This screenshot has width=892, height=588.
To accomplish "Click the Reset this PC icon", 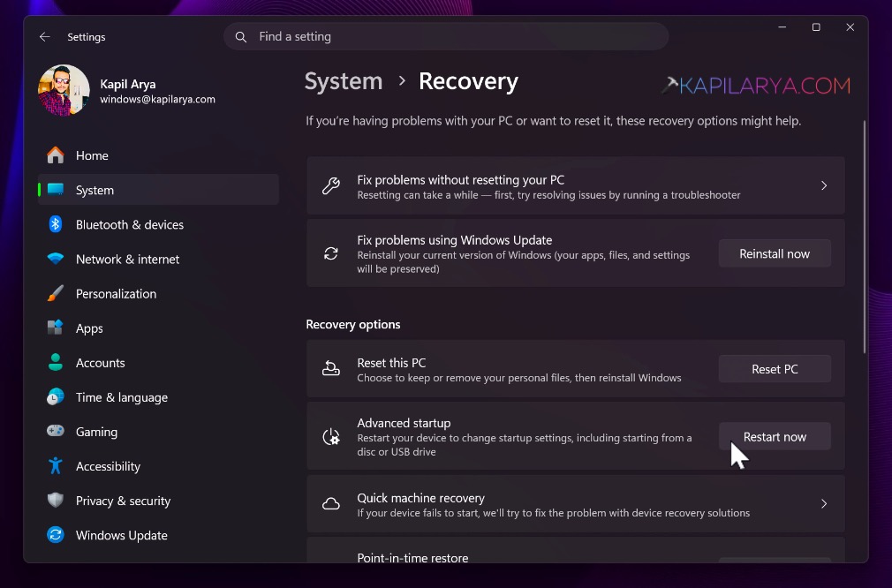I will tap(331, 369).
